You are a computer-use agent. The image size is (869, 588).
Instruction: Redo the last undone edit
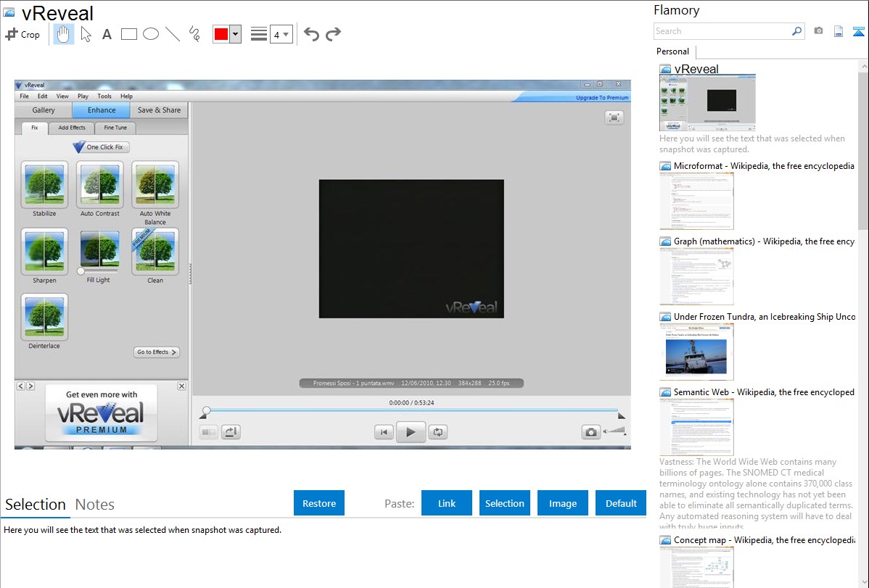[x=333, y=34]
